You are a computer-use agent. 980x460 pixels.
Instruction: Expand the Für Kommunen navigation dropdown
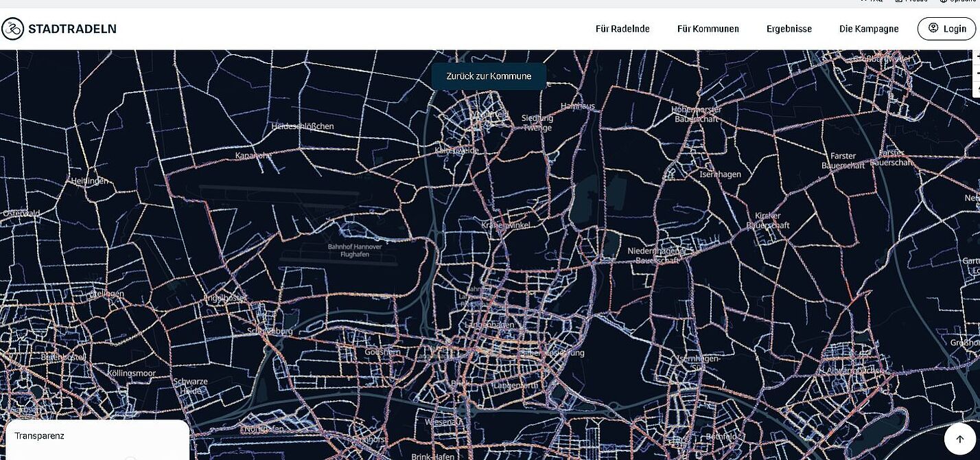708,29
